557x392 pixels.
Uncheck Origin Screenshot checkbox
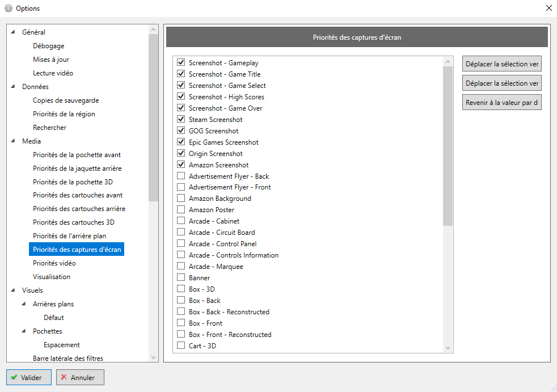click(x=181, y=153)
